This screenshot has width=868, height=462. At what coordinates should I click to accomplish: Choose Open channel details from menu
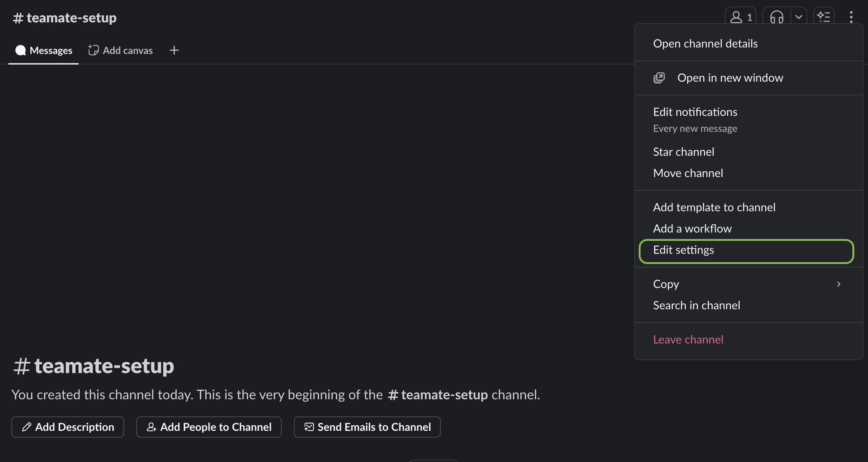coord(748,44)
